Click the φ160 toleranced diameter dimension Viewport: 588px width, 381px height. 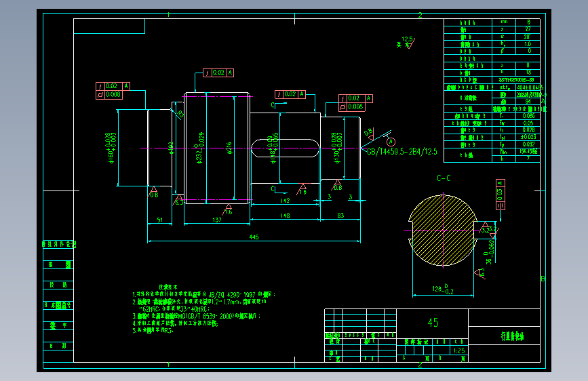(112, 148)
